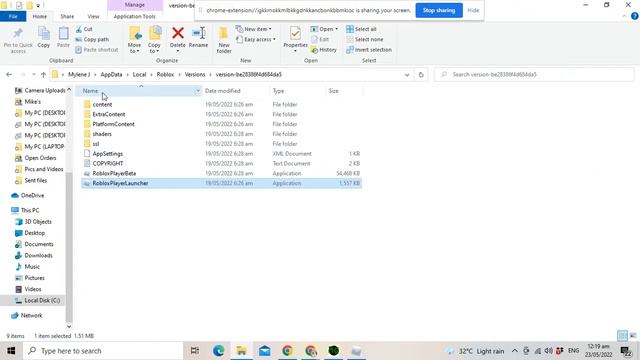The height and width of the screenshot is (360, 640).
Task: Hide the screen sharing notification
Action: 473,10
